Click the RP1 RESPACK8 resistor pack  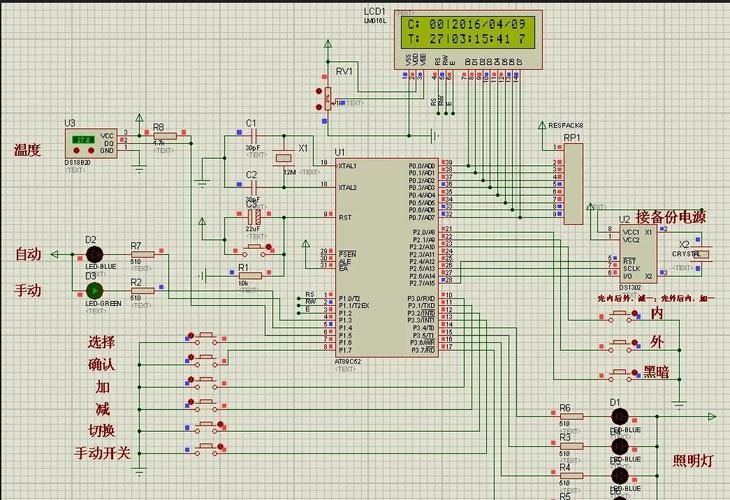click(x=573, y=184)
